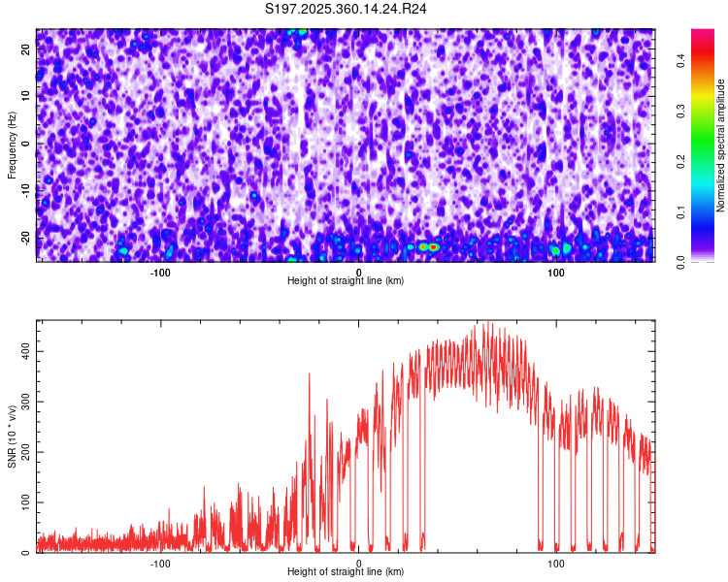728x582 pixels.
Task: Select the 'Frequency (Hz)' axis label
Action: point(12,145)
